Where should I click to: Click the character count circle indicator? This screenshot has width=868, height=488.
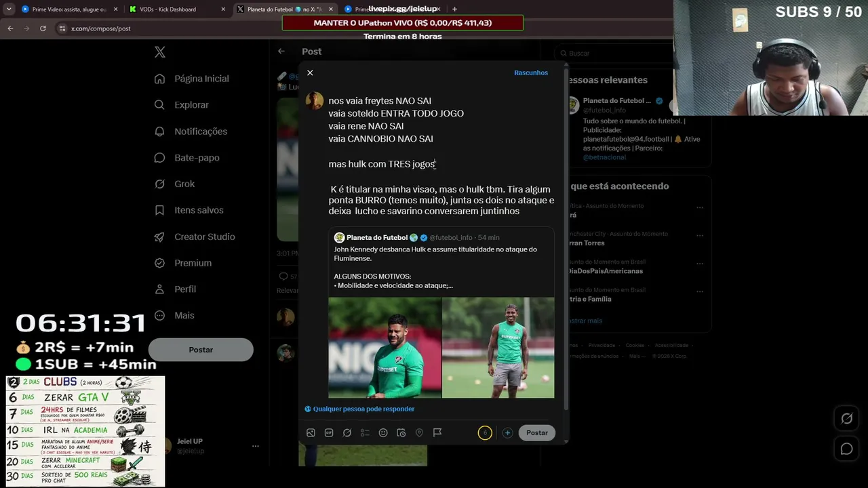click(x=485, y=432)
